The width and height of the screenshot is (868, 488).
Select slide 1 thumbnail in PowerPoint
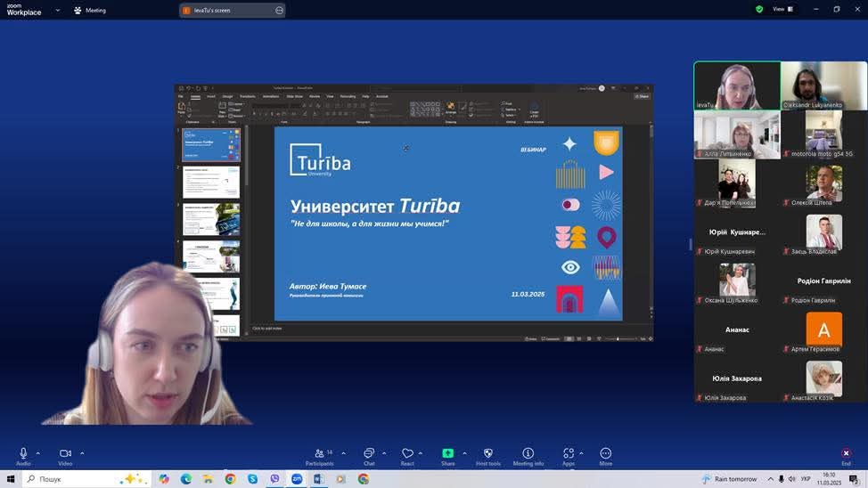(211, 145)
